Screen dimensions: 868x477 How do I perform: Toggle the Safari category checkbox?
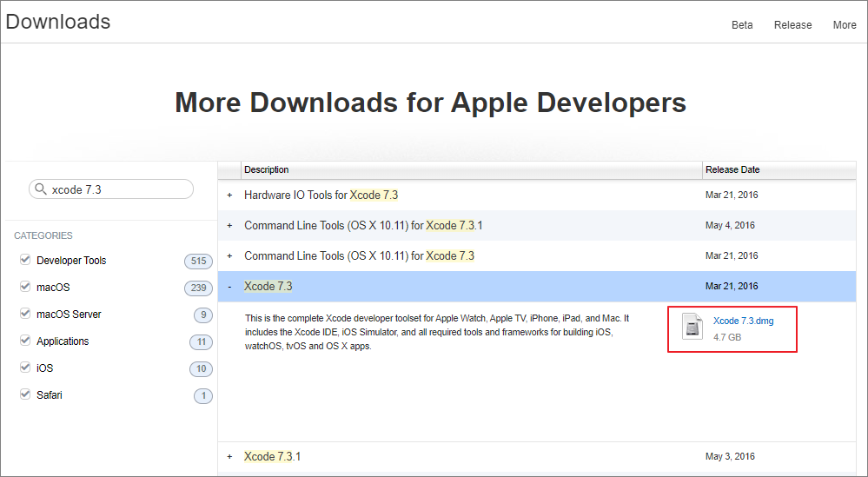25,394
